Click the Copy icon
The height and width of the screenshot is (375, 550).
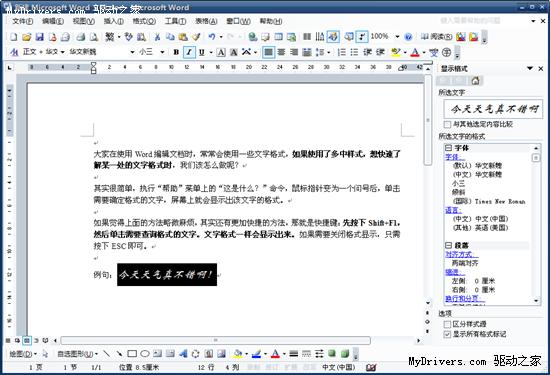pos(170,36)
